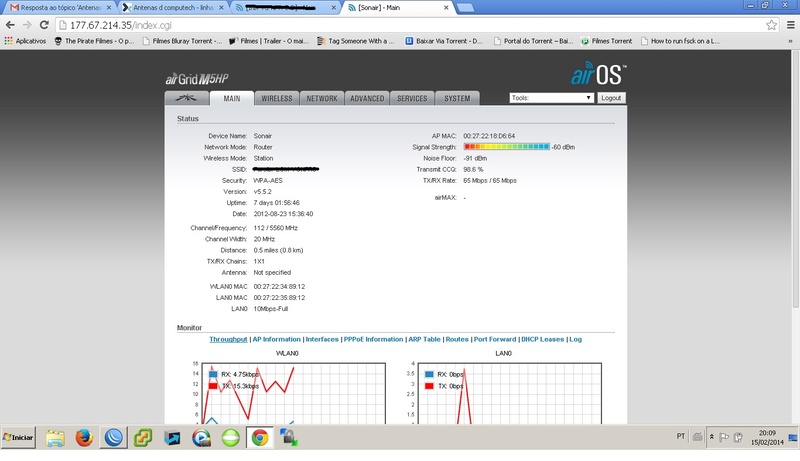
Task: Click the browser Back arrow
Action: tap(10, 25)
